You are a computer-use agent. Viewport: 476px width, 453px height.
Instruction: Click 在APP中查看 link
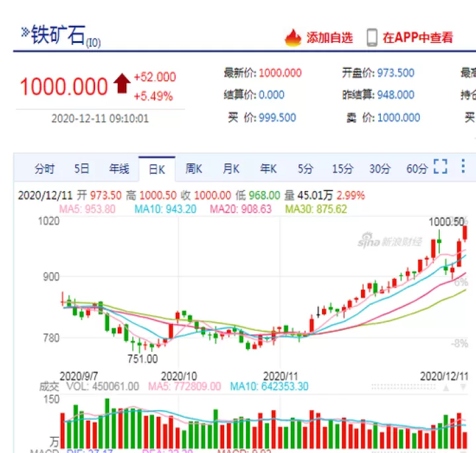(x=418, y=38)
